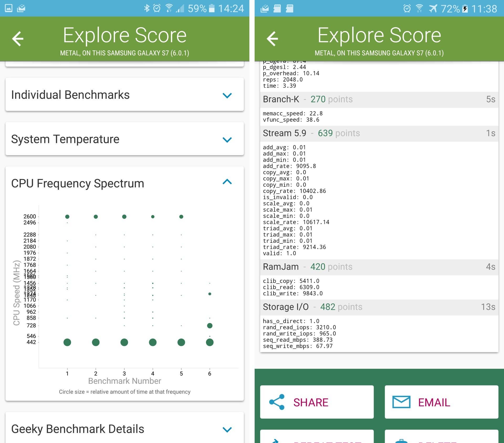Tap airplane mode icon in right status bar
Image resolution: width=504 pixels, height=443 pixels.
pos(433,8)
